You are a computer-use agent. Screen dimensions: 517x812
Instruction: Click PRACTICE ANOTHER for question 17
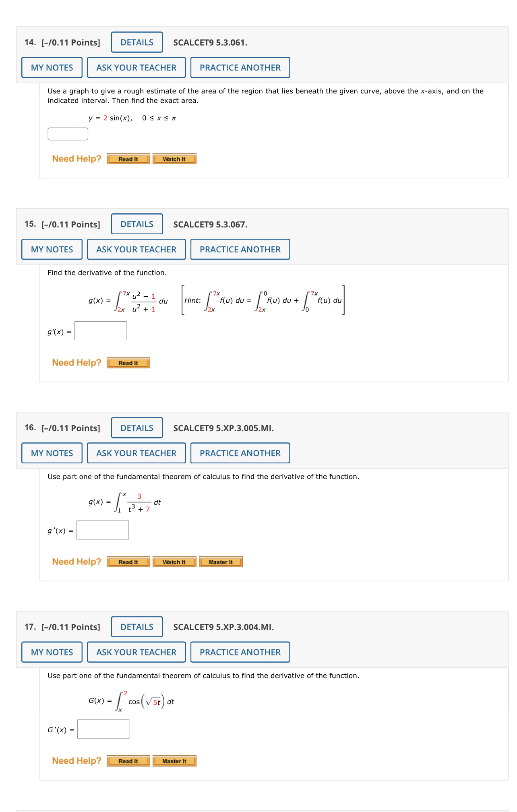(x=240, y=652)
